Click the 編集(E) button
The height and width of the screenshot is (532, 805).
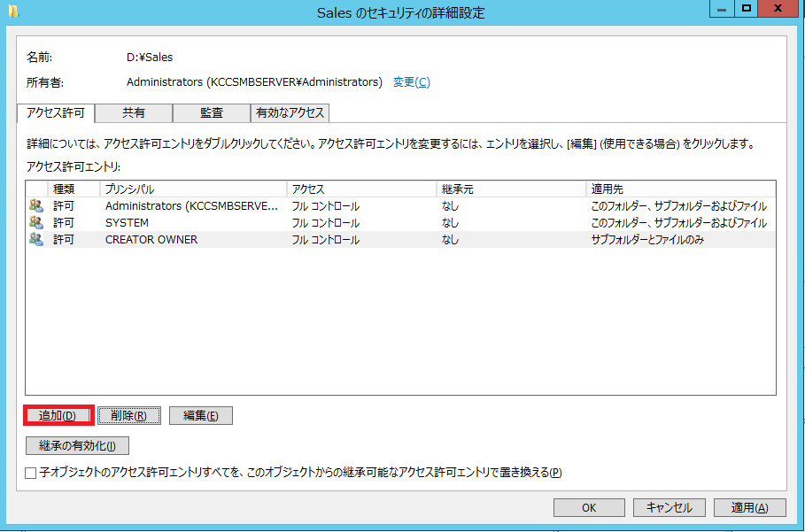coord(202,413)
